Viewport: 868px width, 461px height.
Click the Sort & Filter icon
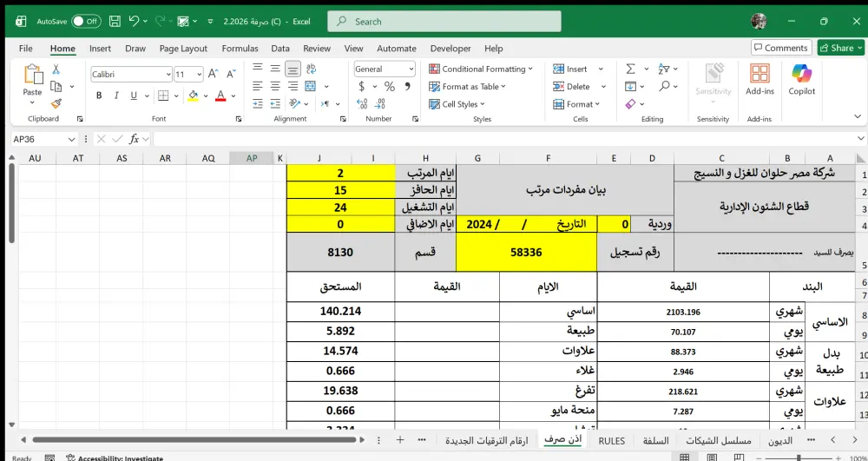(664, 69)
